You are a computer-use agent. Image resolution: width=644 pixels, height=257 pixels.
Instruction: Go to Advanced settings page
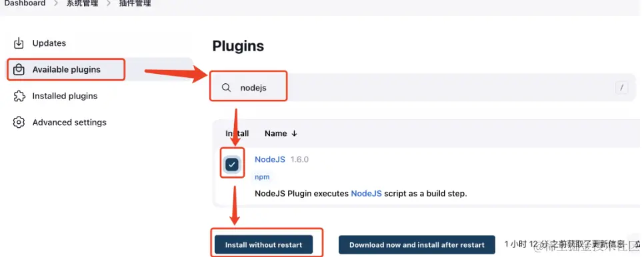coord(69,122)
